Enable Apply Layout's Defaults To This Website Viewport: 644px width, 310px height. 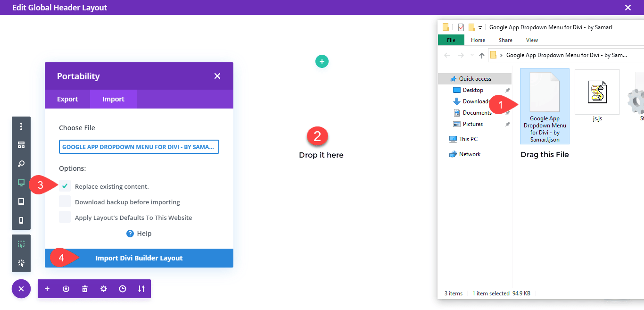click(65, 217)
